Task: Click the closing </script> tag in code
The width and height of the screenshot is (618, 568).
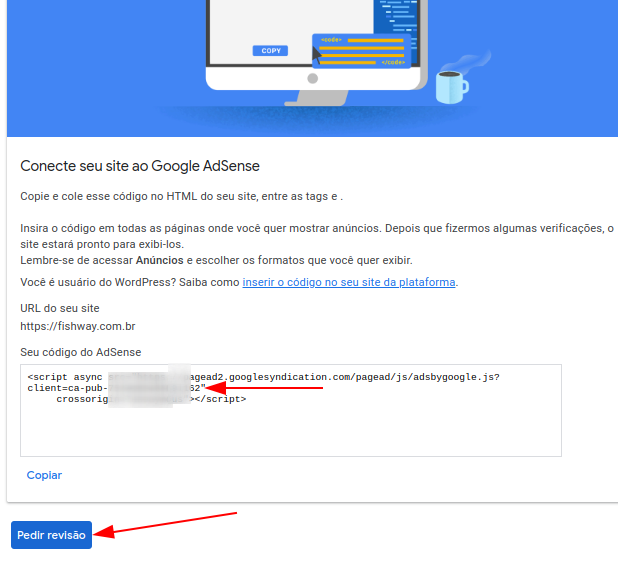Action: 221,399
